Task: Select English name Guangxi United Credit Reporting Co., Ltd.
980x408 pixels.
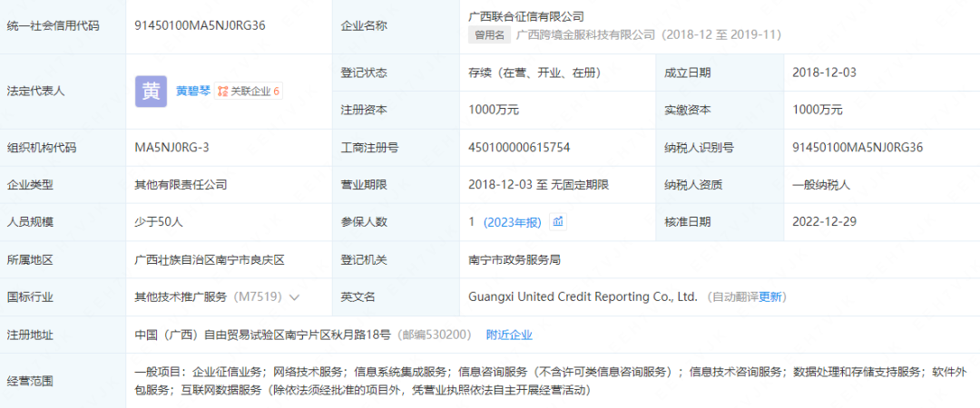Action: click(583, 297)
